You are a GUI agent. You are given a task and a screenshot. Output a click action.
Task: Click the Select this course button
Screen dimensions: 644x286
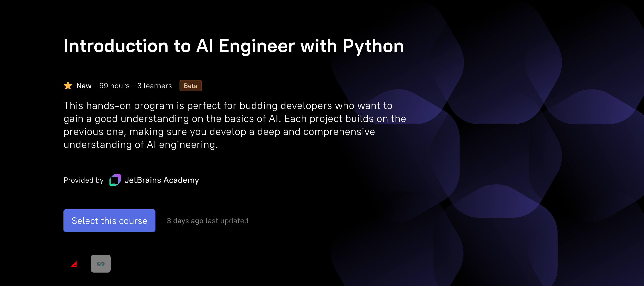tap(109, 220)
